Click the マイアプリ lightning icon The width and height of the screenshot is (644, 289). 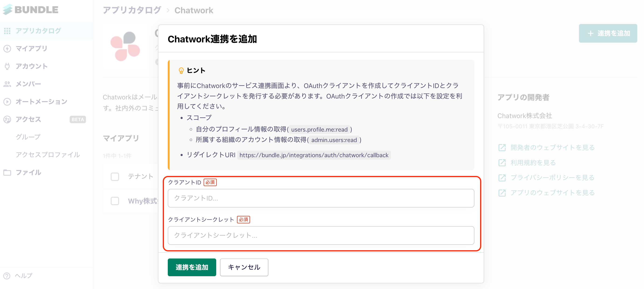[7, 48]
